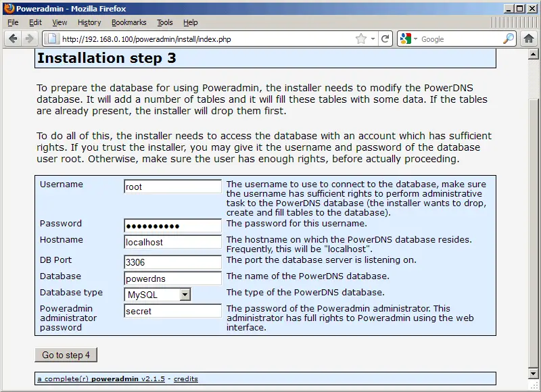Open the poweradmin v2.1.5 footer link
The height and width of the screenshot is (392, 541).
pyautogui.click(x=101, y=379)
